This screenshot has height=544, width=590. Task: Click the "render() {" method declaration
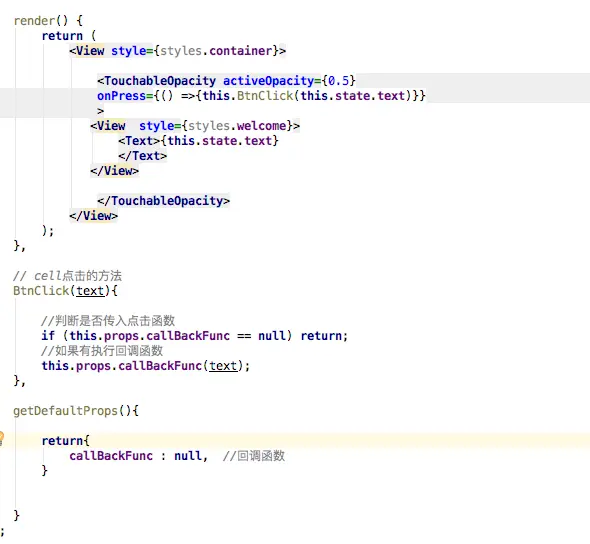click(48, 21)
